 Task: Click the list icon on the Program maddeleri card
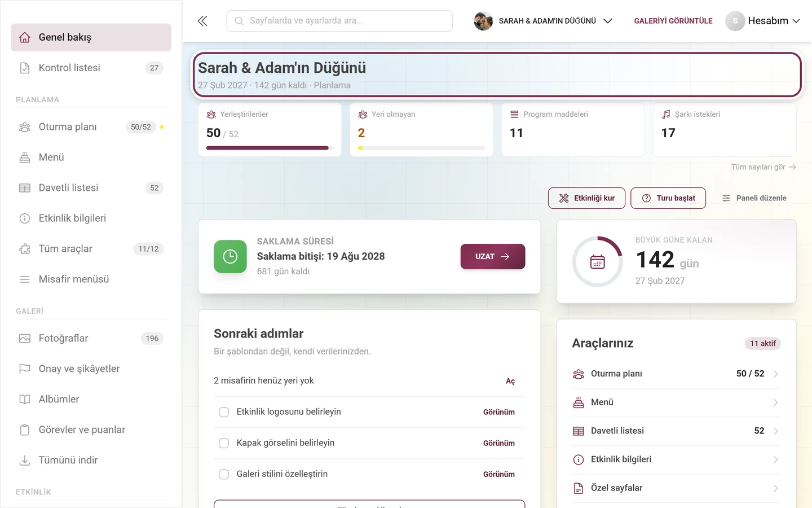514,114
